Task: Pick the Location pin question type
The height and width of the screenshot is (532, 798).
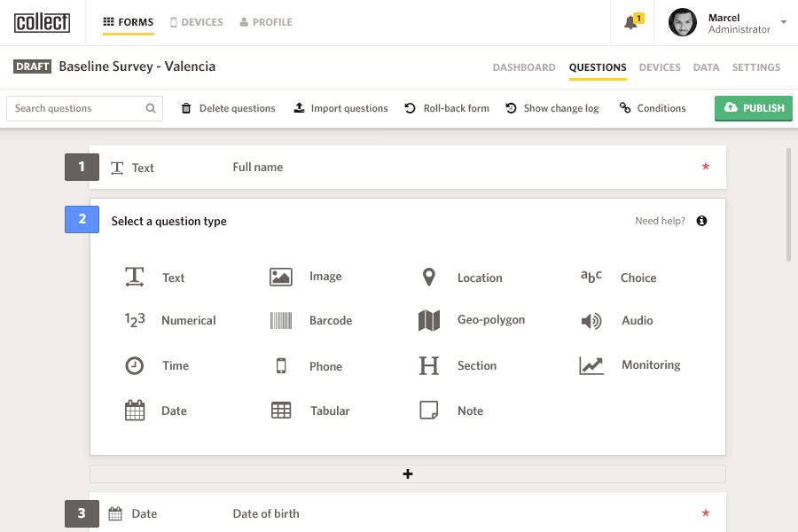Action: tap(429, 278)
